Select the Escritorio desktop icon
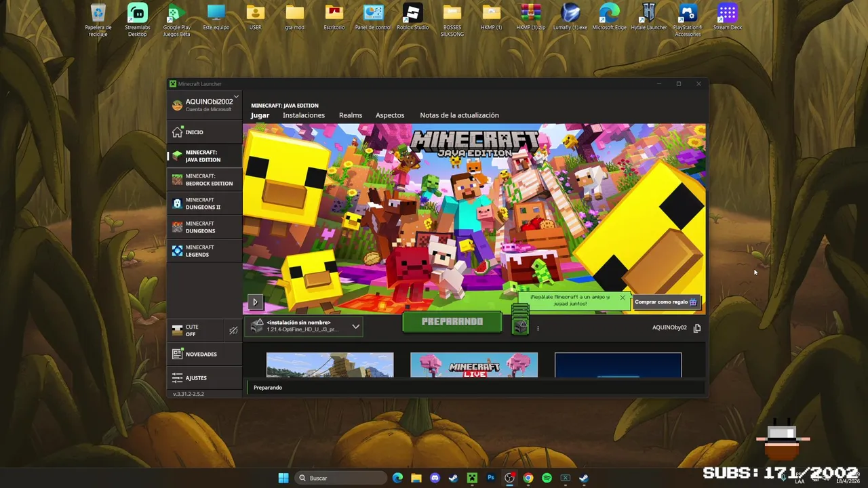868x488 pixels. coord(334,18)
